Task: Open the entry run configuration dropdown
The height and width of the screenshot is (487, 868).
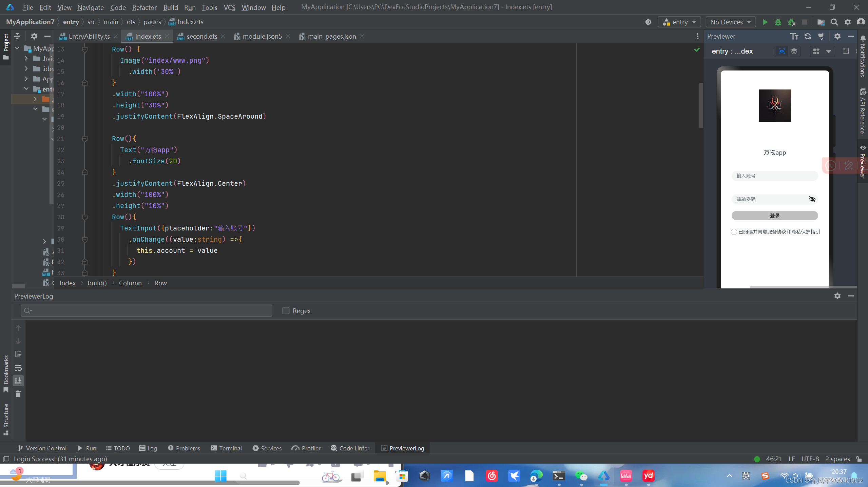Action: click(x=679, y=22)
